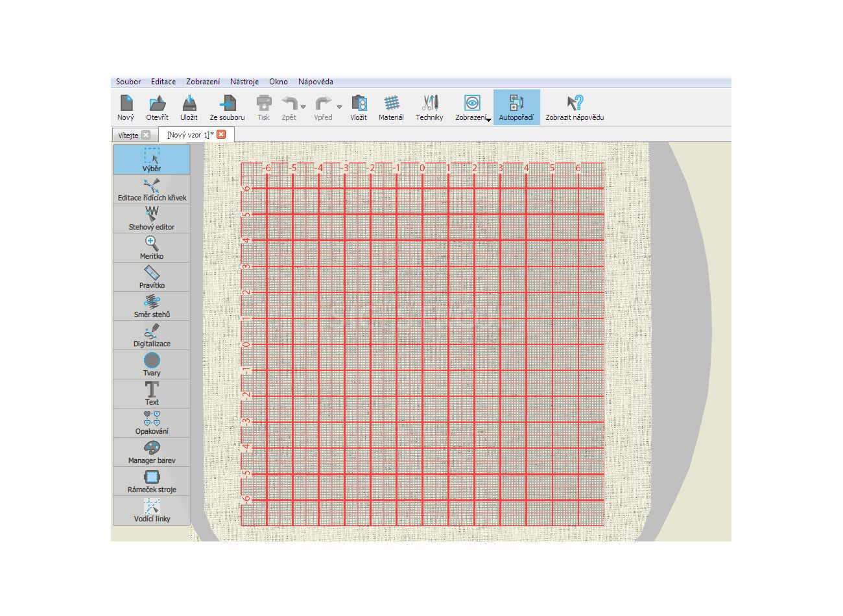The height and width of the screenshot is (616, 843).
Task: Select the Text tool
Action: coord(152,394)
